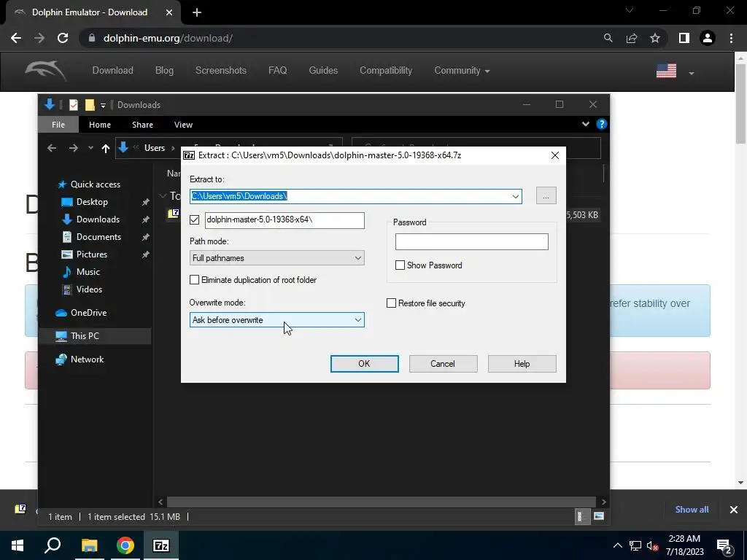Viewport: 747px width, 560px height.
Task: Uncheck the dolphin-master subfolder checkbox
Action: click(194, 219)
